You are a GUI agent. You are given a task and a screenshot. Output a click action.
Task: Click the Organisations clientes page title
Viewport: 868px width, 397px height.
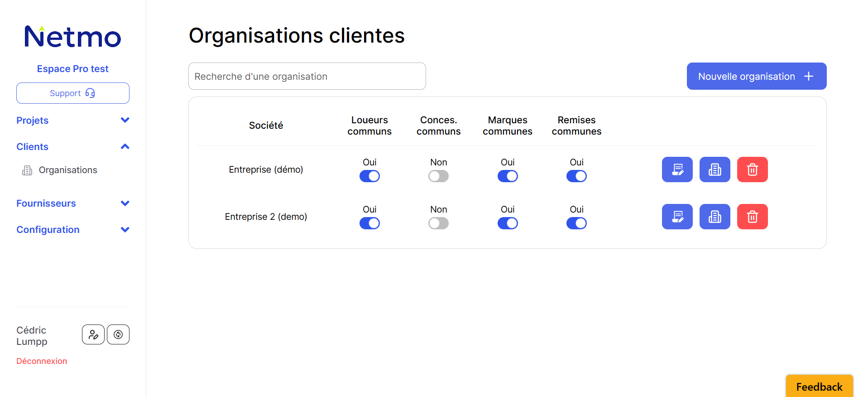[297, 35]
